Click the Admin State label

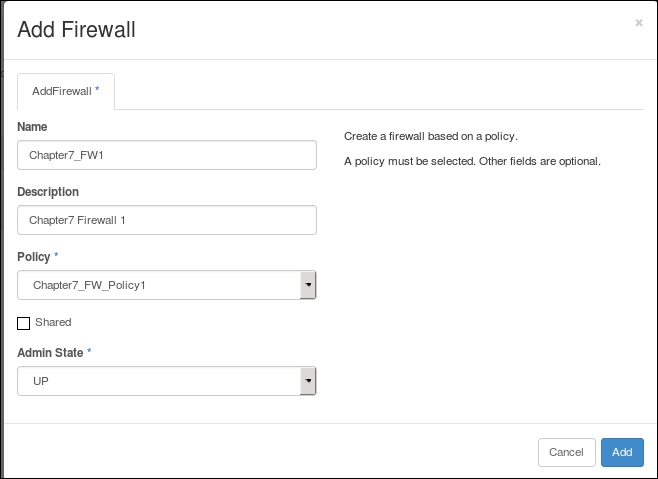pyautogui.click(x=50, y=353)
